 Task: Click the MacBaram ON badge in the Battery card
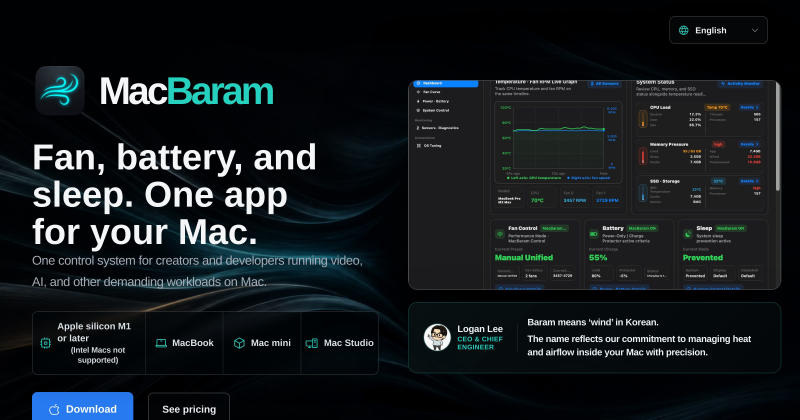[642, 229]
